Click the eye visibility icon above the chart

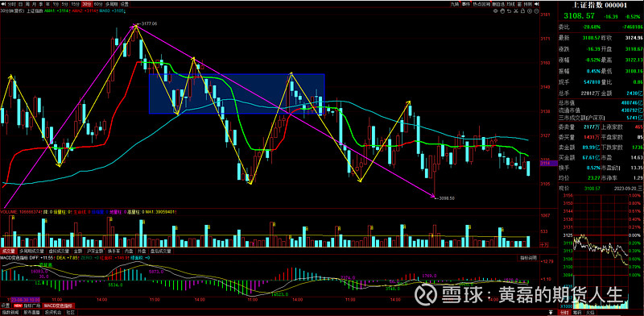click(496, 11)
